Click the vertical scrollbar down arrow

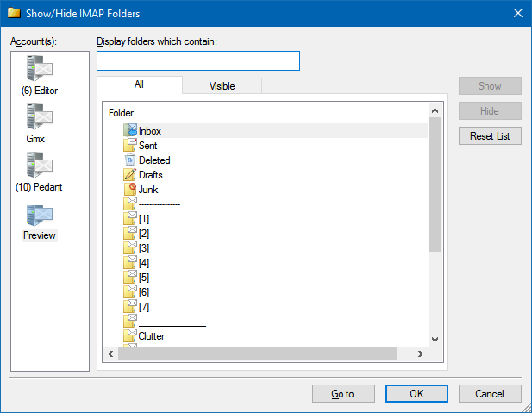click(435, 340)
